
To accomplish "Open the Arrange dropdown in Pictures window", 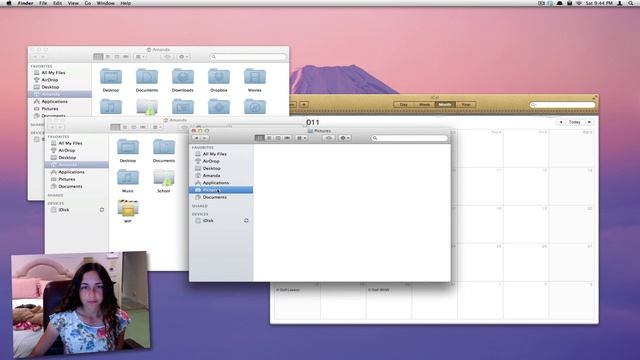I will point(302,138).
